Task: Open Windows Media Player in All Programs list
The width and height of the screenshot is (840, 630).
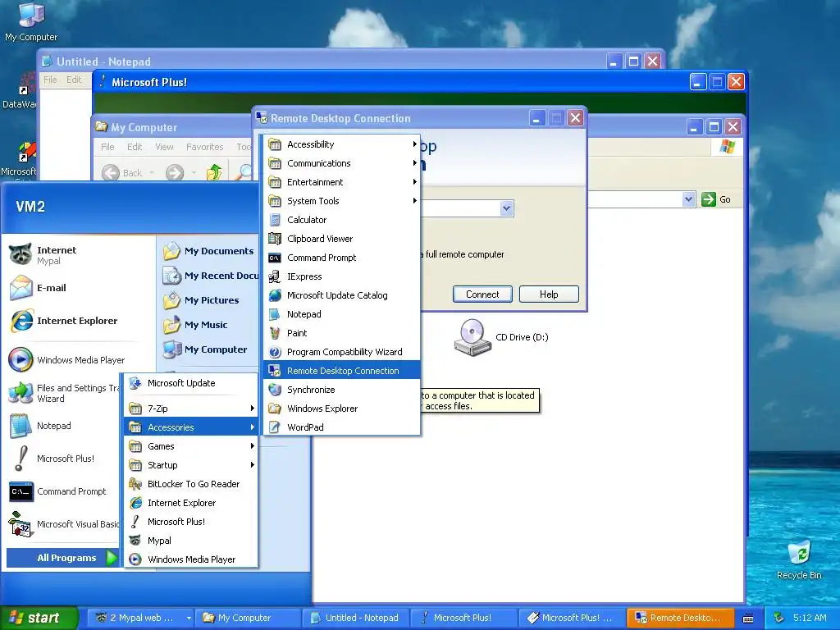Action: pyautogui.click(x=190, y=559)
